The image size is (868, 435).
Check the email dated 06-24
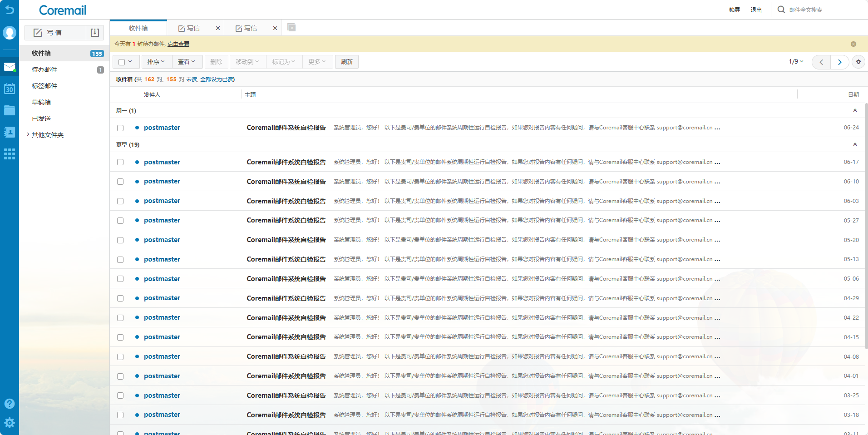(x=120, y=128)
